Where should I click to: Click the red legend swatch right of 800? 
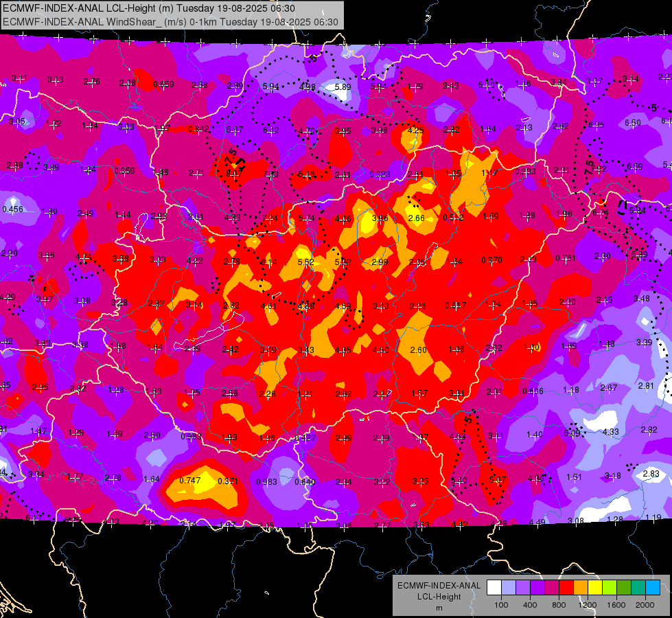click(566, 588)
